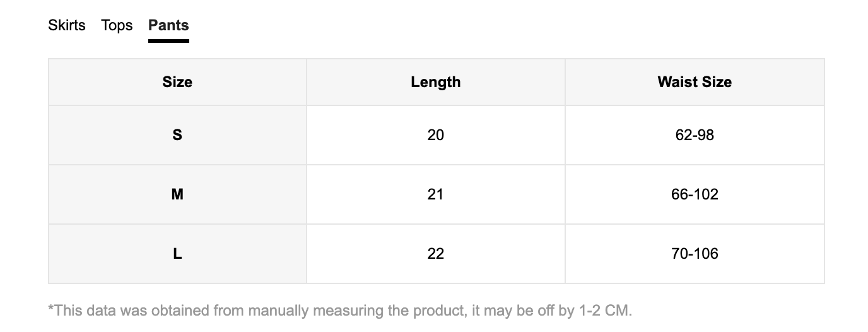Click the black underline beneath Pants
This screenshot has width=868, height=332.
coord(168,41)
